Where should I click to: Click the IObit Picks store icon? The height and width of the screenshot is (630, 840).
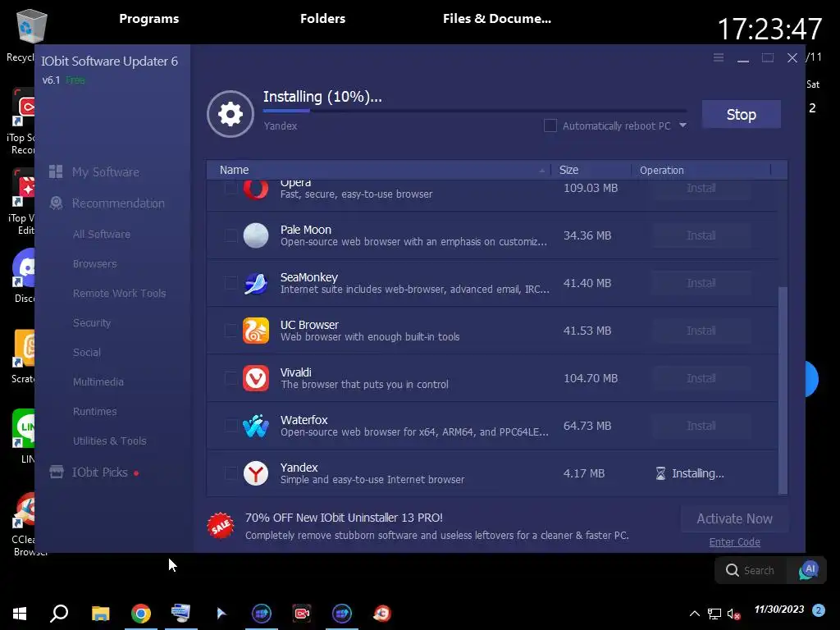point(57,472)
